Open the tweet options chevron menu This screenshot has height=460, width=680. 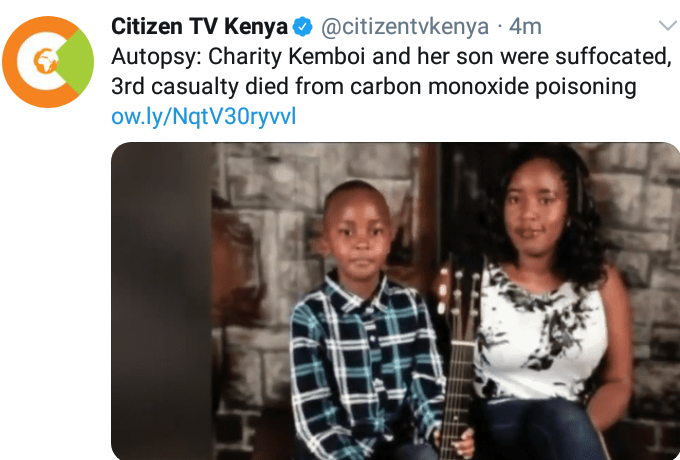[667, 26]
